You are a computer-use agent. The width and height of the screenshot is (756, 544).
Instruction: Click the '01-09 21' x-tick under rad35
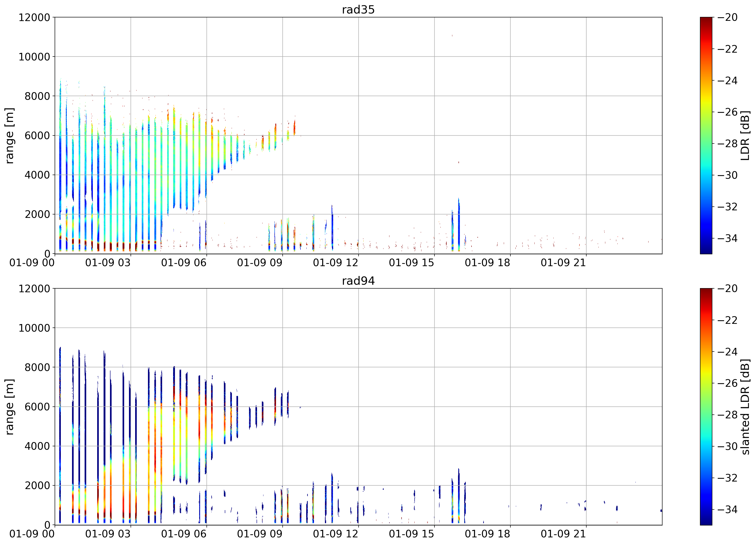[563, 263]
